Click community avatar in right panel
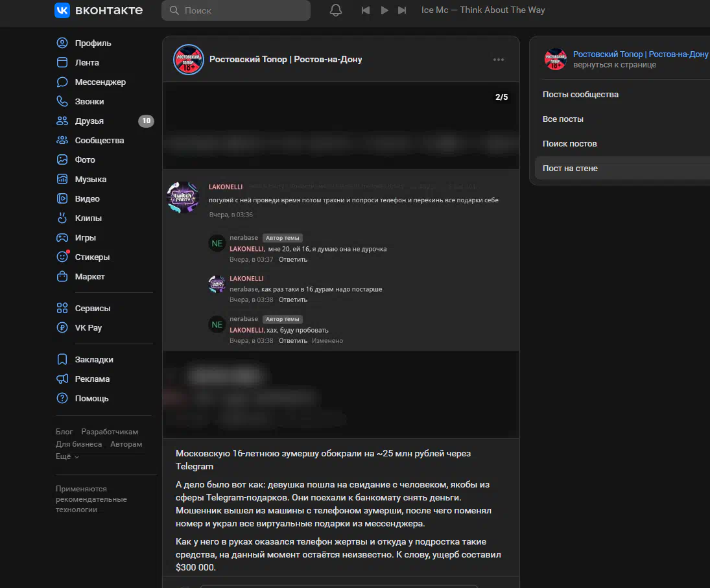Screen dimensions: 710x588 (x=556, y=59)
